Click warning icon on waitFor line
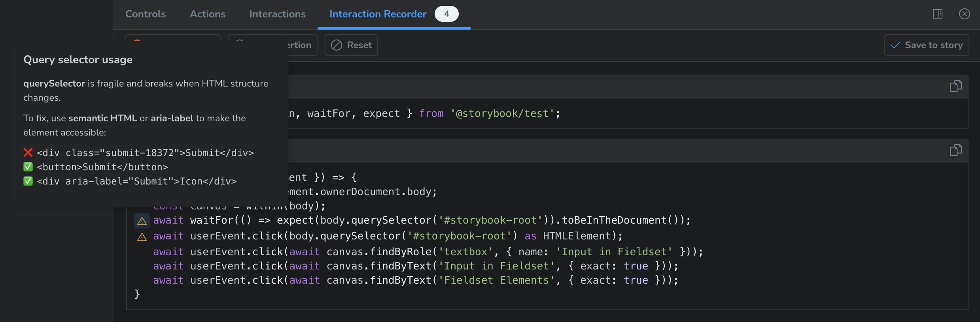Screen dimensions: 980x322 pos(142,221)
